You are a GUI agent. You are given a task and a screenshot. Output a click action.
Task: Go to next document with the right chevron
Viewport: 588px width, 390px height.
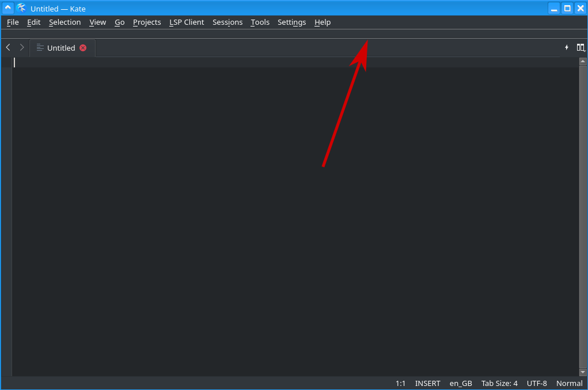[22, 47]
